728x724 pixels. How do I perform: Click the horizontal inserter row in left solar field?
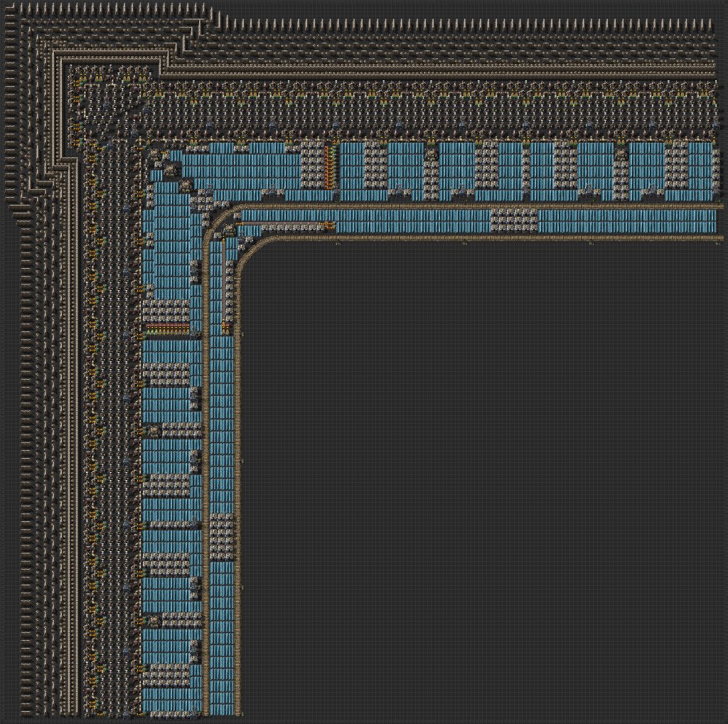[168, 329]
